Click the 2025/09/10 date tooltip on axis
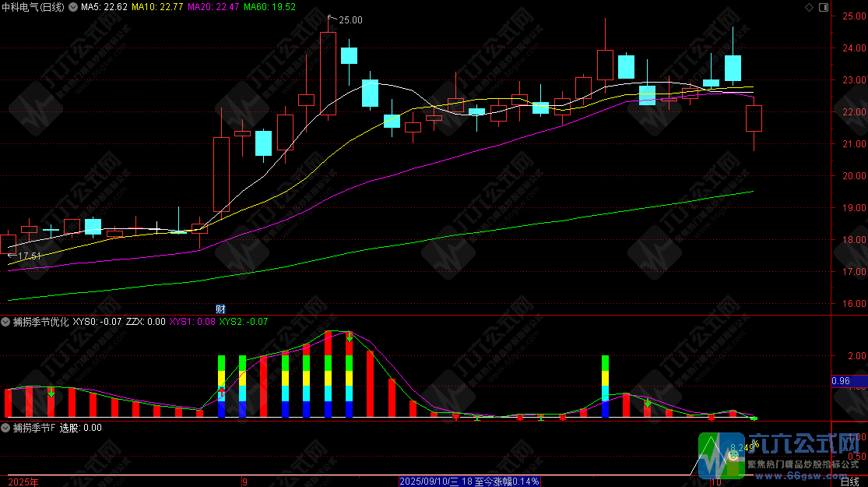This screenshot has height=487, width=868. tap(469, 482)
